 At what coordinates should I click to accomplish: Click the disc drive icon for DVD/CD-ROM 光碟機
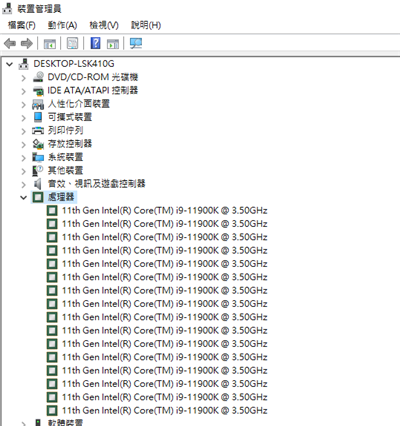[x=38, y=77]
